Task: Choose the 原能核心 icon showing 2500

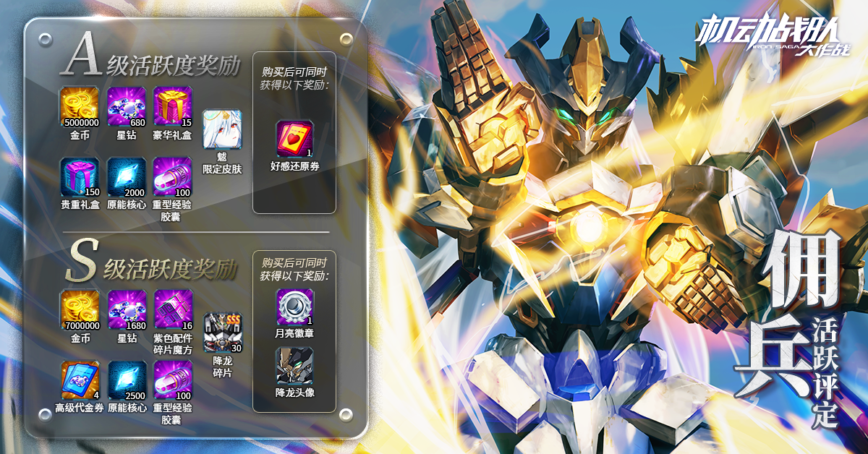Action: 127,380
